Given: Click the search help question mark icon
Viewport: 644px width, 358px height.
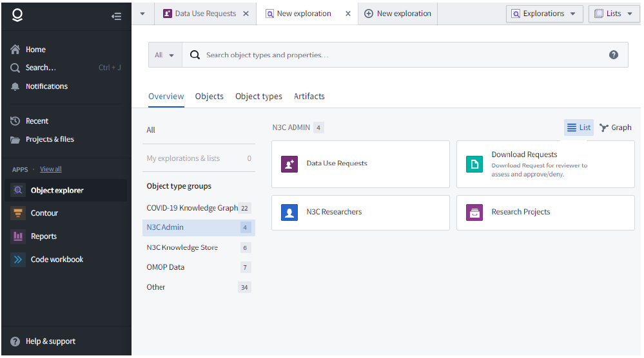Looking at the screenshot, I should (x=614, y=55).
